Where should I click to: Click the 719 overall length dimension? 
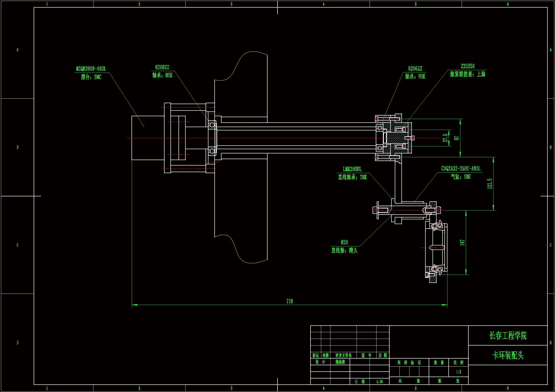(x=289, y=301)
